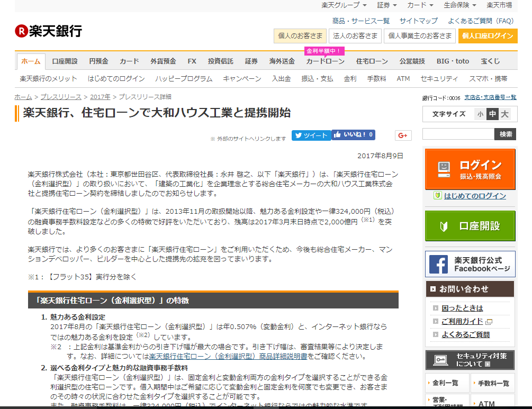Open よくあるご質問 (FAQ) header link
Screen dimensions: 532x409
tap(481, 21)
